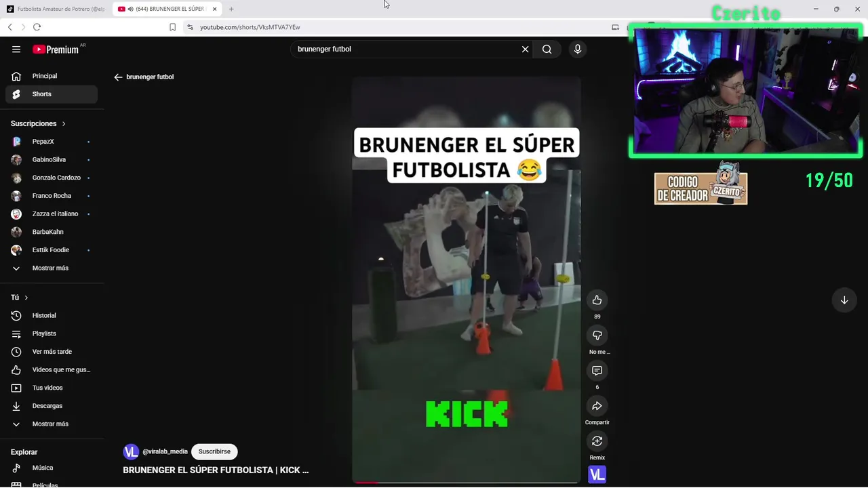
Task: Like the short with thumbs up
Action: point(597,300)
